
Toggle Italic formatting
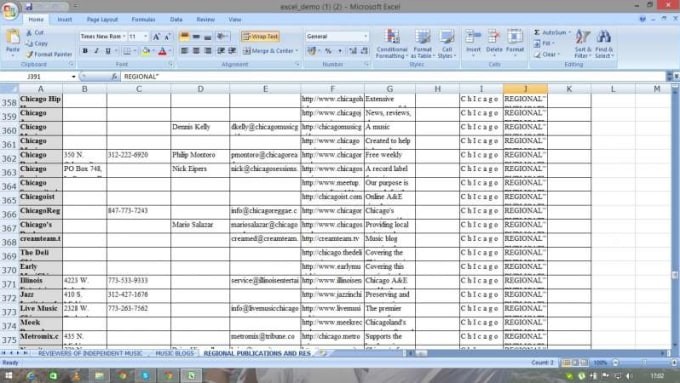(96, 51)
